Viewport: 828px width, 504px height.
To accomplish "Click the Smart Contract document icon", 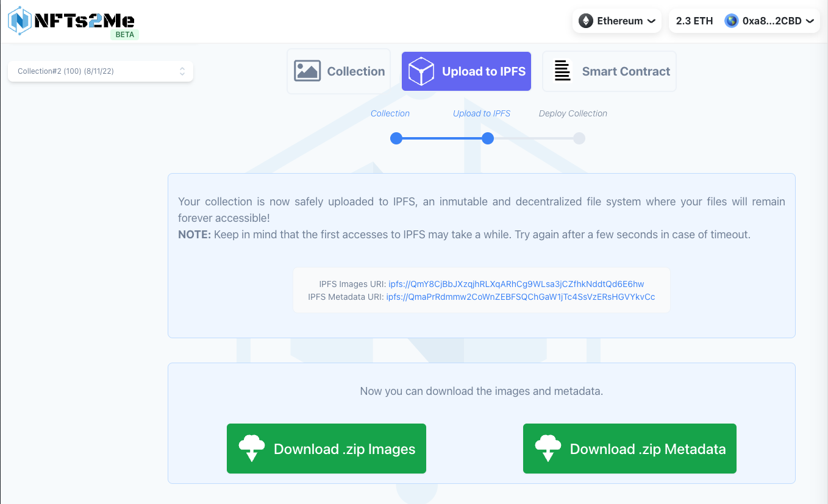I will pyautogui.click(x=562, y=71).
